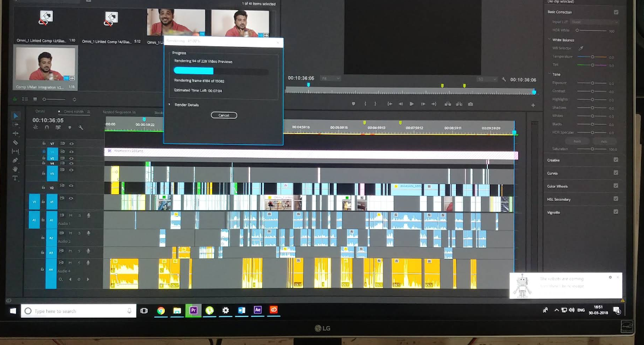644x345 pixels.
Task: Select the Pen tool
Action: pyautogui.click(x=15, y=160)
